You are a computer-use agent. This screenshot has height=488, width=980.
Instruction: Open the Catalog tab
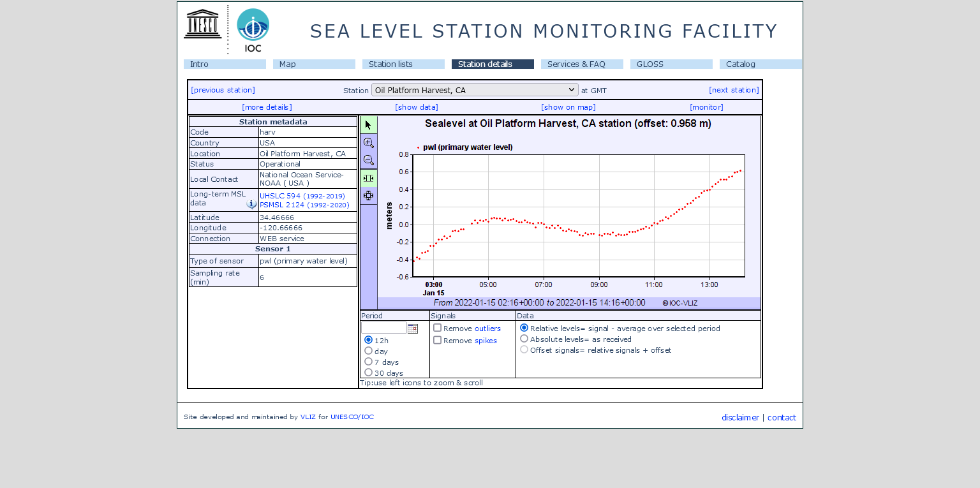(761, 64)
